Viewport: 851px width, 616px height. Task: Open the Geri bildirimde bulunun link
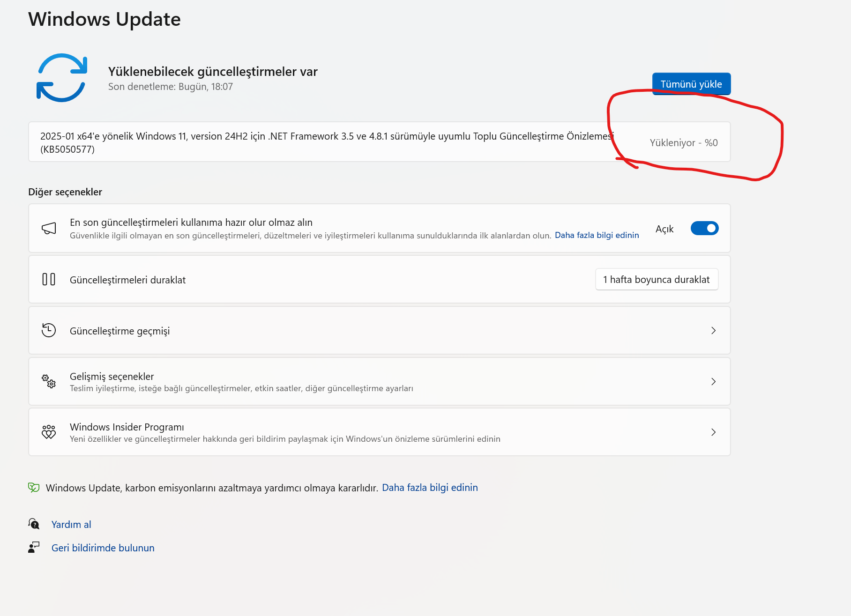[103, 548]
